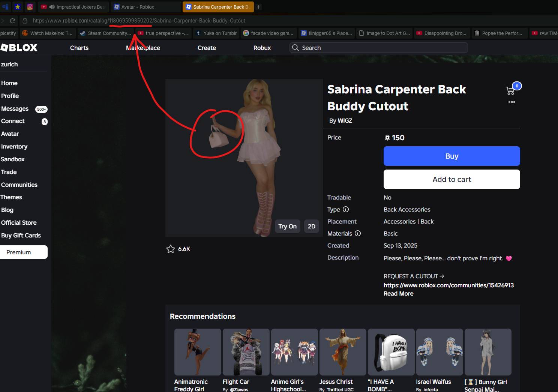The width and height of the screenshot is (558, 392).
Task: Click the info icon next to Type
Action: [x=346, y=209]
